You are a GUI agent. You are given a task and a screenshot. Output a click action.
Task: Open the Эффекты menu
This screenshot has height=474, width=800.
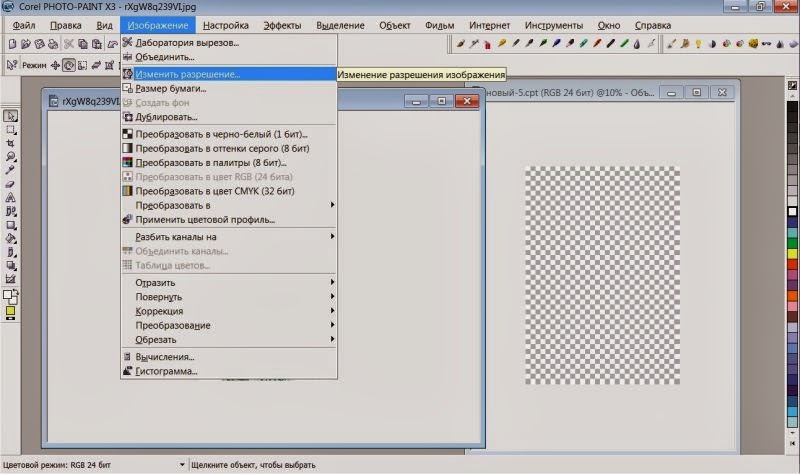tap(282, 26)
